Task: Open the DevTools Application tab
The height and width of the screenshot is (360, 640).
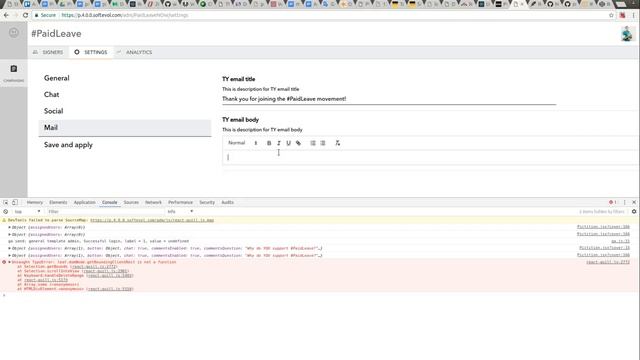Action: pos(84,202)
